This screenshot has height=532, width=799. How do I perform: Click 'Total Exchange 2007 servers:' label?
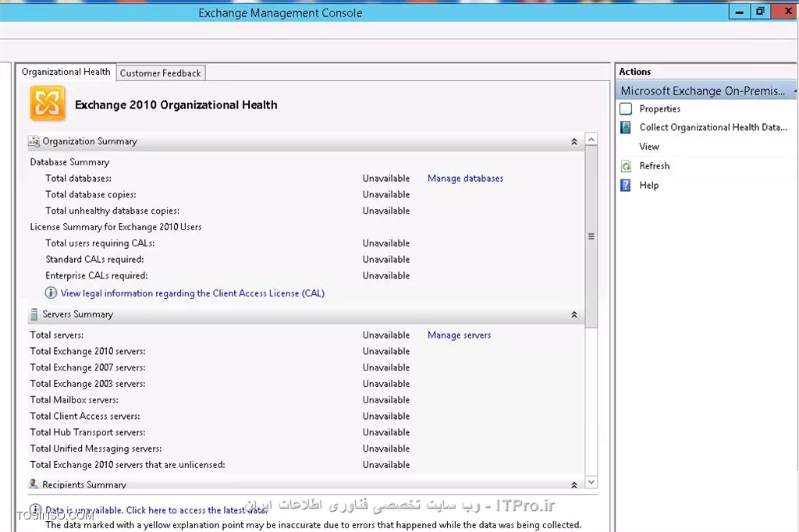click(87, 368)
